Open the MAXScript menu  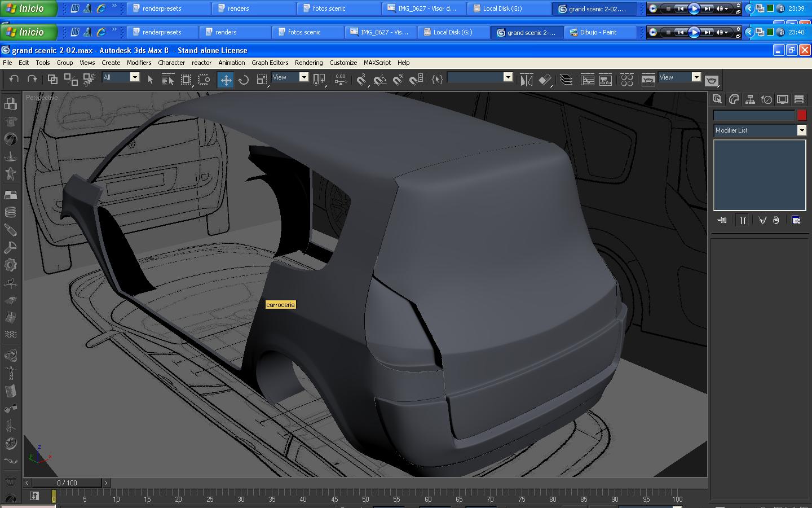tap(377, 63)
